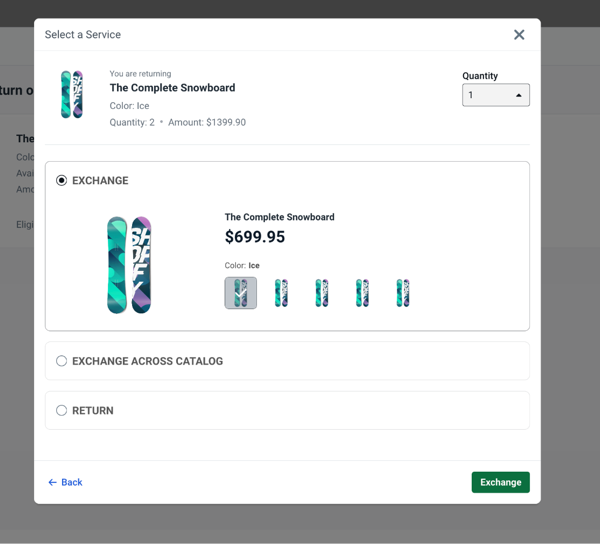Select the RETURN radio option

click(x=62, y=411)
